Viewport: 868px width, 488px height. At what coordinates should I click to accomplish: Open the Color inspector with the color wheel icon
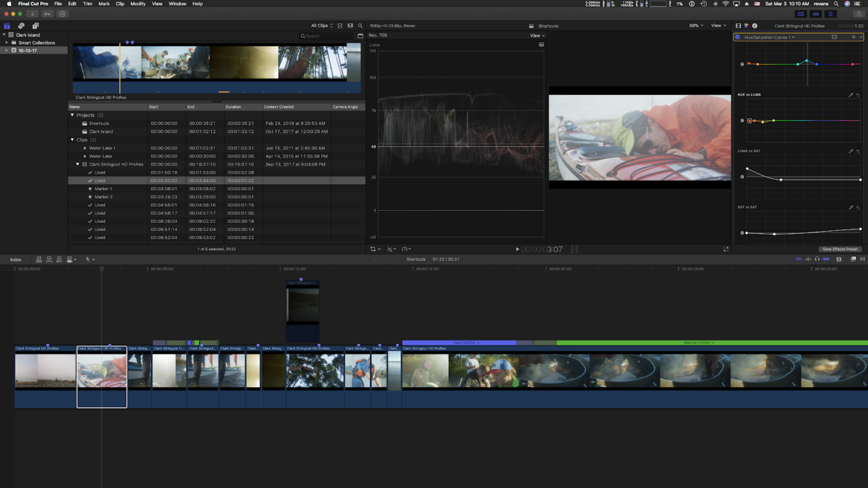pos(746,25)
